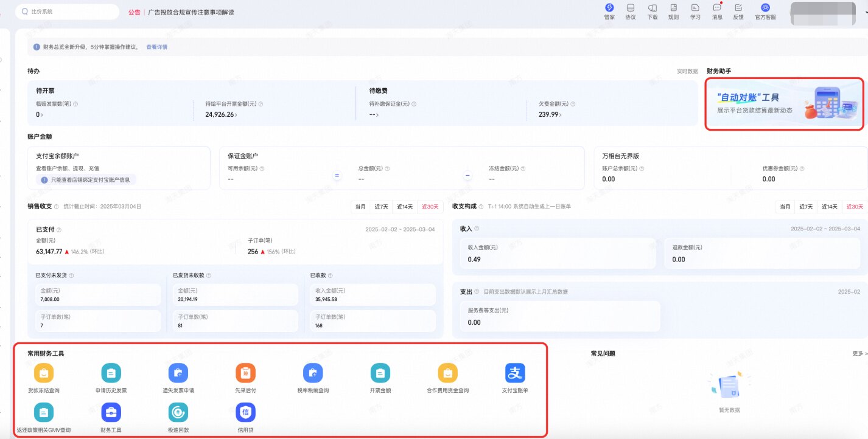Open the 广告投放合规宣传注意事项解读 announcement
This screenshot has width=868, height=439.
(x=191, y=12)
